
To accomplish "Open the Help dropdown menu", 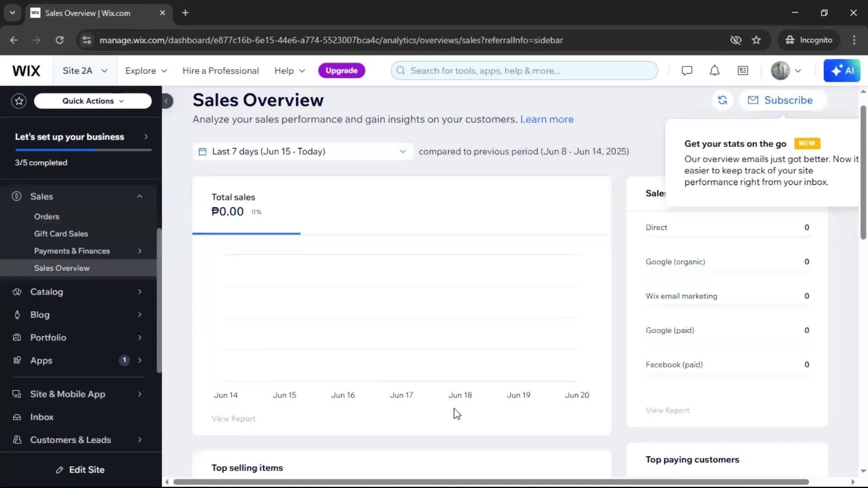I will [x=290, y=71].
